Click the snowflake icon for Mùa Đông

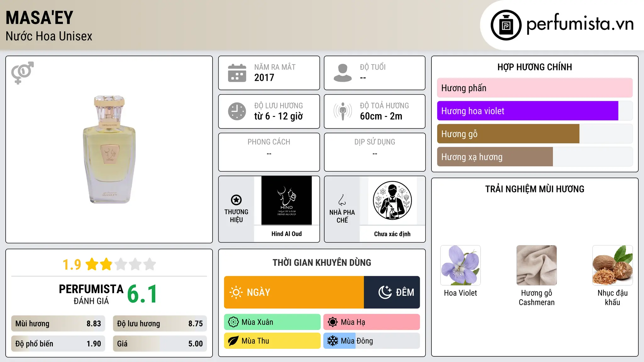click(x=333, y=341)
